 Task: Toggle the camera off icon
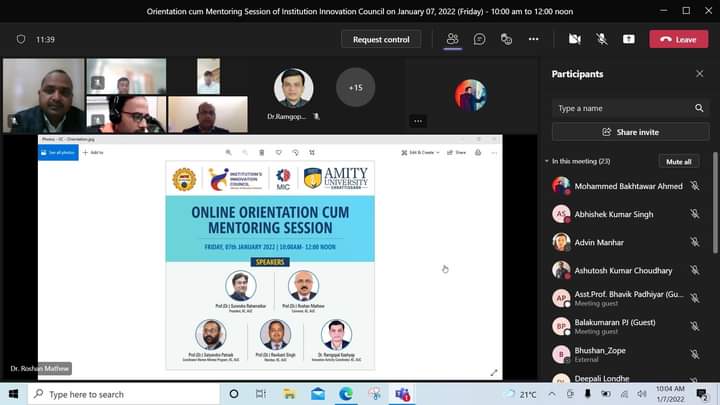pos(574,39)
